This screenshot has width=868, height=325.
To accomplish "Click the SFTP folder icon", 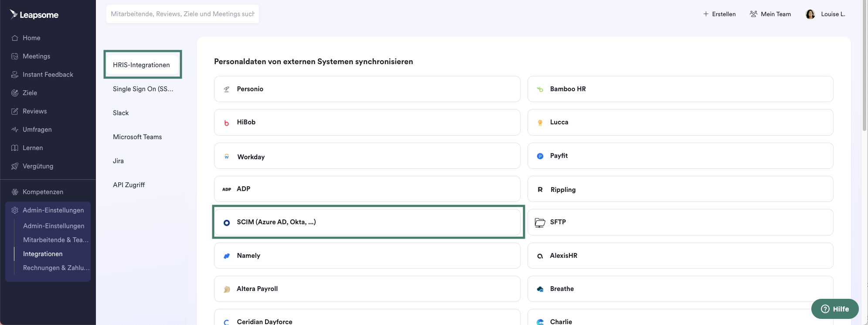I will coord(540,222).
